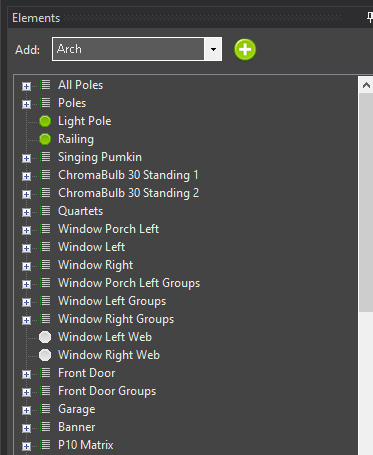Screen dimensions: 373x455
Task: Select Window Right Groups item
Action: click(116, 319)
